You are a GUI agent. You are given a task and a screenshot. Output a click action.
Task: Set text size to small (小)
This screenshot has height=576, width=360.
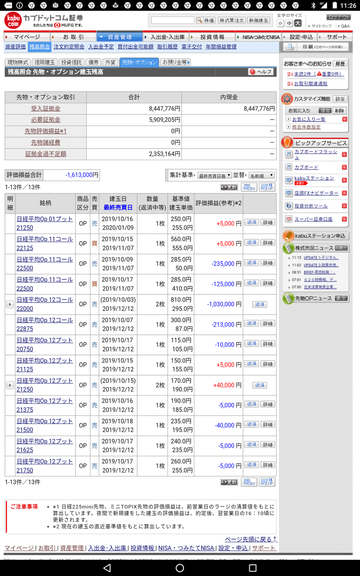point(281,23)
